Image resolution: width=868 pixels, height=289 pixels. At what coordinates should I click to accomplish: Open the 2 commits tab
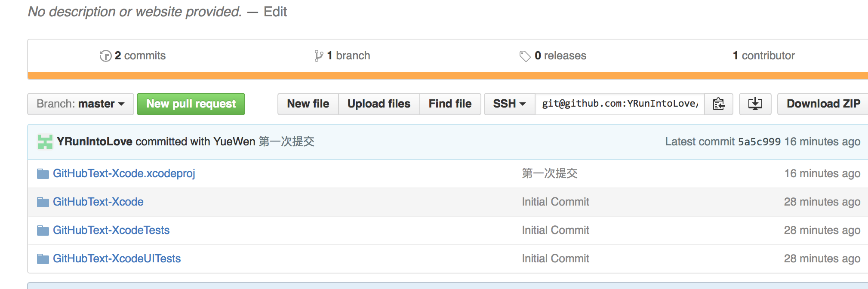tap(132, 56)
